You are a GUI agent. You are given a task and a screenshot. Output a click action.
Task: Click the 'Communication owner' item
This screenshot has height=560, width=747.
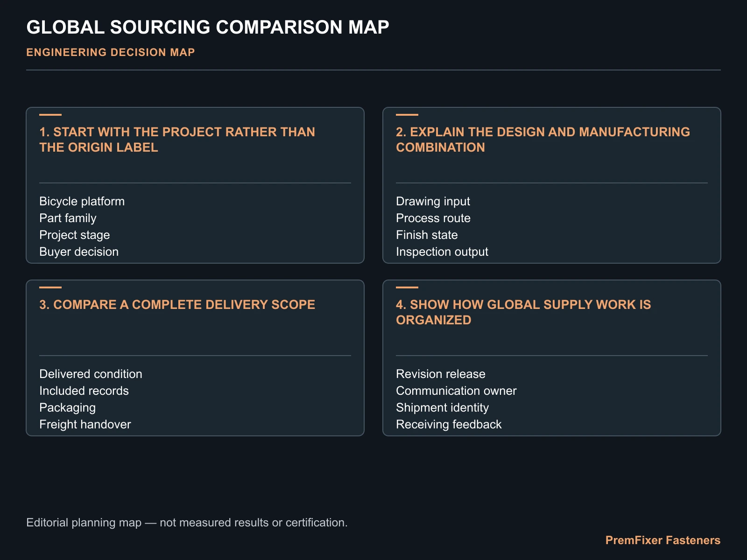[x=456, y=391]
